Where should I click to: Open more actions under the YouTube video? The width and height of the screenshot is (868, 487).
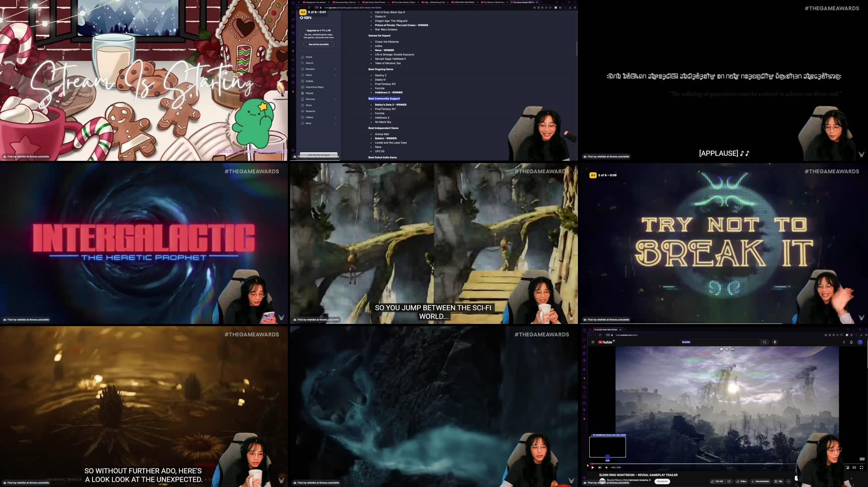(789, 481)
